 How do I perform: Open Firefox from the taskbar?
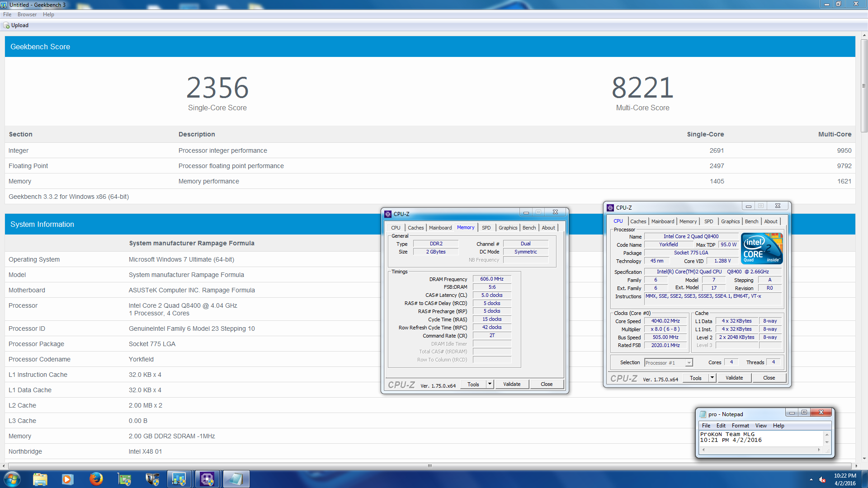96,479
